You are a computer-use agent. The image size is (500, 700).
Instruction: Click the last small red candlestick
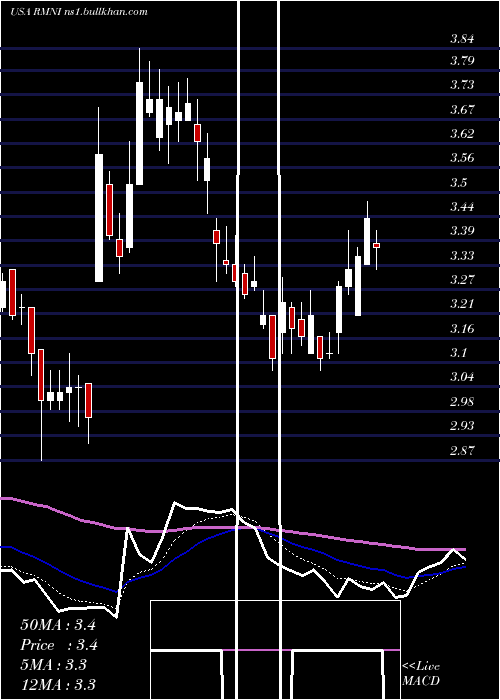(x=376, y=245)
